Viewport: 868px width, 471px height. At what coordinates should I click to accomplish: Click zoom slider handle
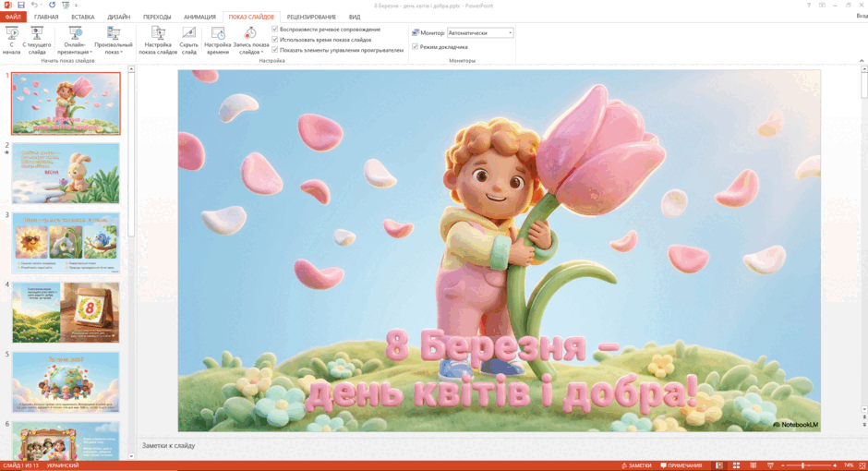coord(802,466)
